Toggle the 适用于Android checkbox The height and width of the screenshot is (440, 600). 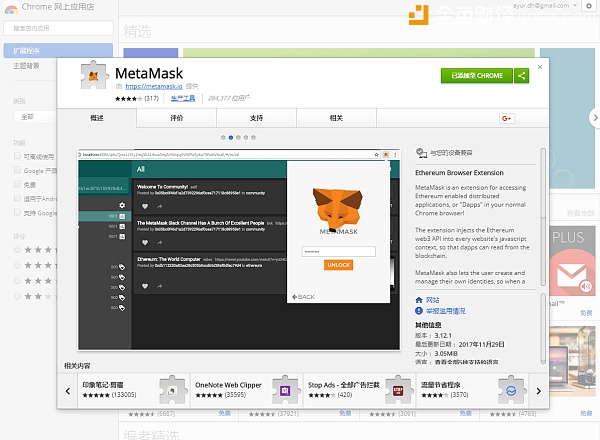pos(17,198)
